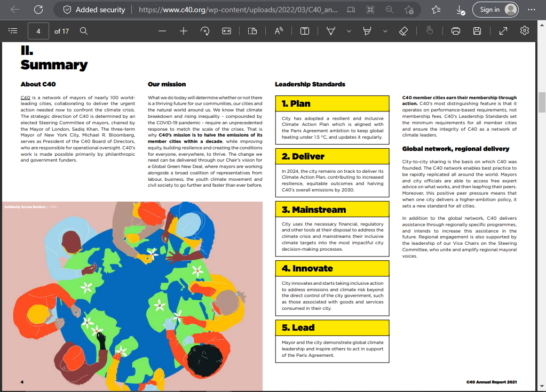
Task: Rotate the PDF page
Action: click(x=205, y=31)
